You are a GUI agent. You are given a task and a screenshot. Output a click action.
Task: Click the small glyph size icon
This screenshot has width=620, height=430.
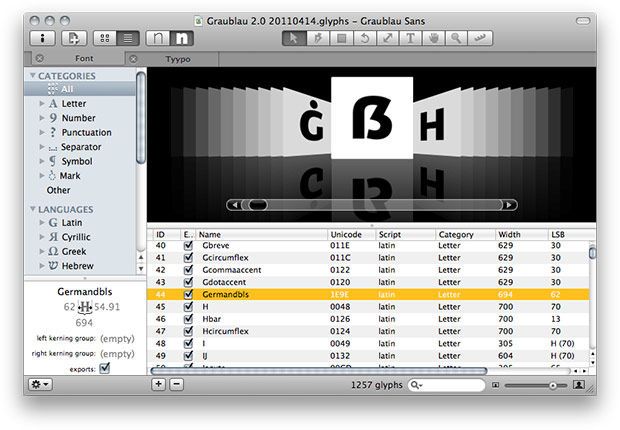pos(495,385)
